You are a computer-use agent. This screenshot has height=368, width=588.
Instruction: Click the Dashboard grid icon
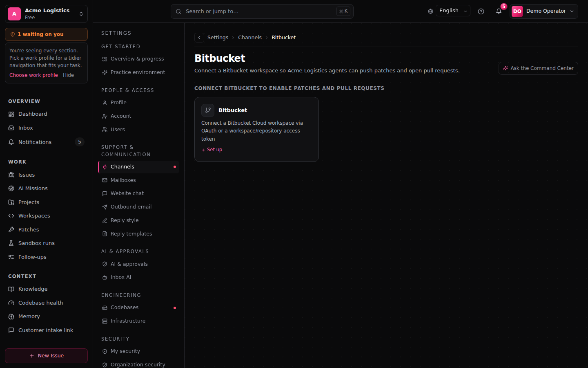(x=11, y=114)
